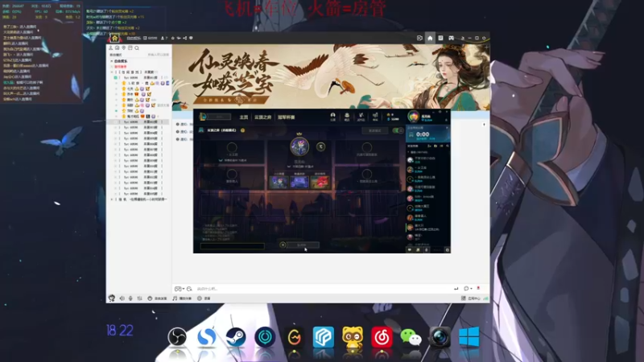Click the search magnifier above channel list
This screenshot has width=644, height=362.
coord(137,48)
